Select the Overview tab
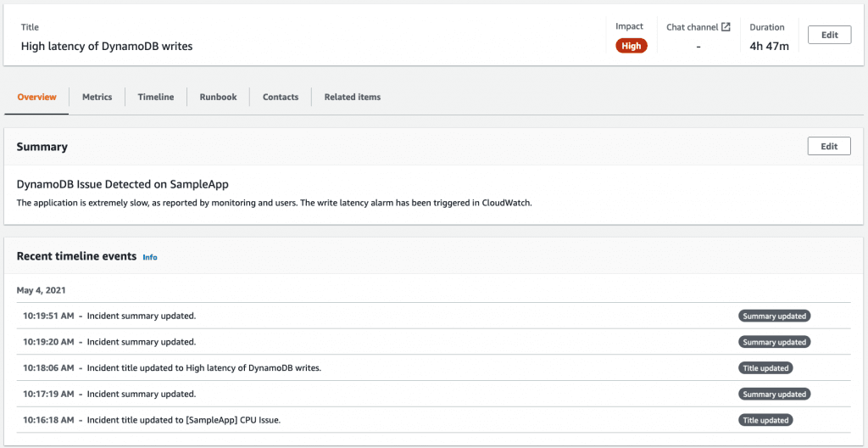Viewport: 868px width, 448px height. tap(36, 97)
